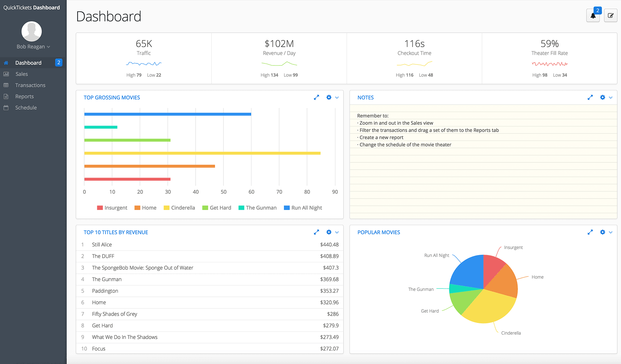Expand the Notes panel to fullscreen

pos(590,98)
